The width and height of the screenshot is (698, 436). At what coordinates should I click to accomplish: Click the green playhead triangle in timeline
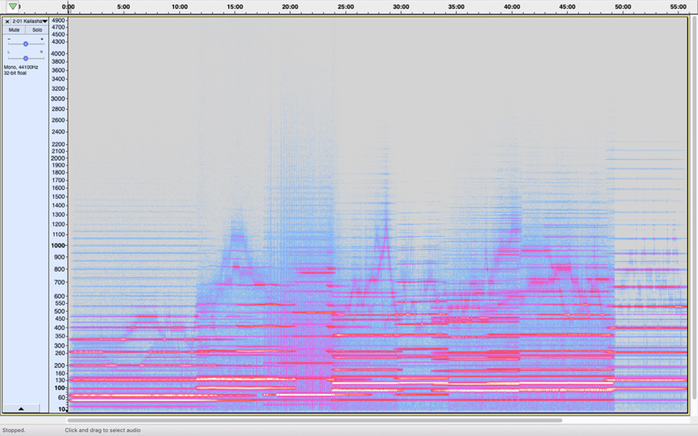click(x=13, y=7)
